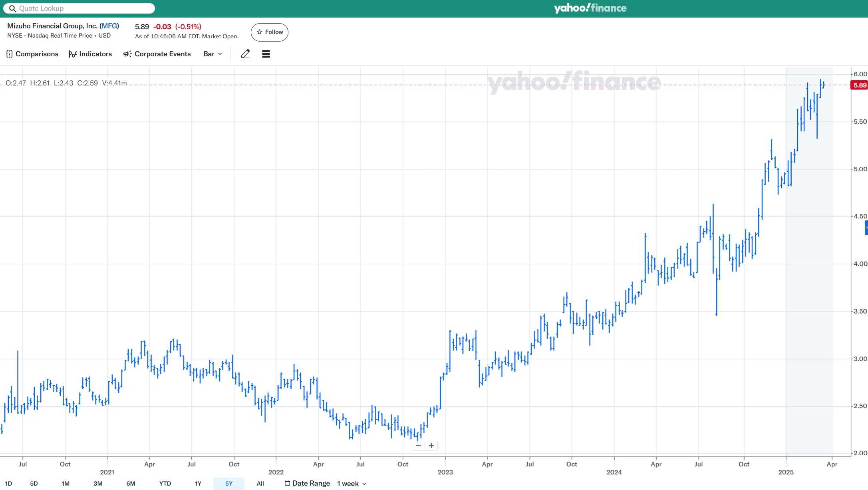Viewport: 868px width, 490px height.
Task: Select the 1M time range
Action: click(x=66, y=484)
